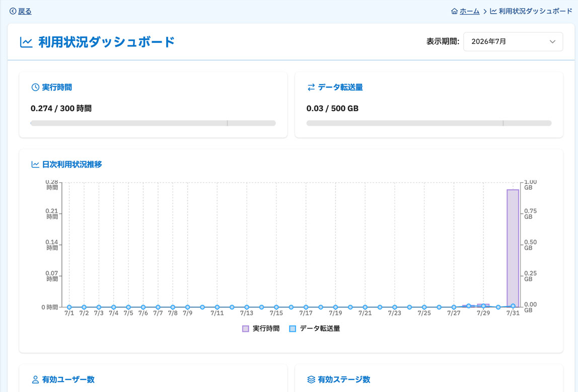Click the user icon beside 有効ユーザー数
Viewport: 578px width, 392px height.
pos(35,379)
